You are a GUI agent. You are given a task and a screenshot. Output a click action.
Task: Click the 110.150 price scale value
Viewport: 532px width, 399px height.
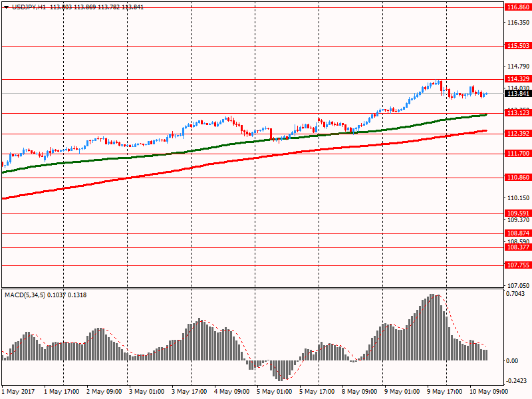[518, 198]
